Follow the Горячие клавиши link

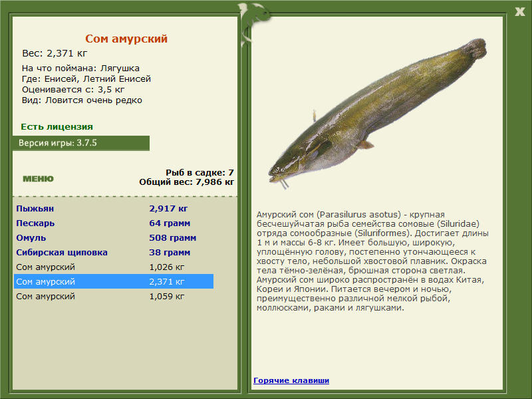(x=291, y=380)
